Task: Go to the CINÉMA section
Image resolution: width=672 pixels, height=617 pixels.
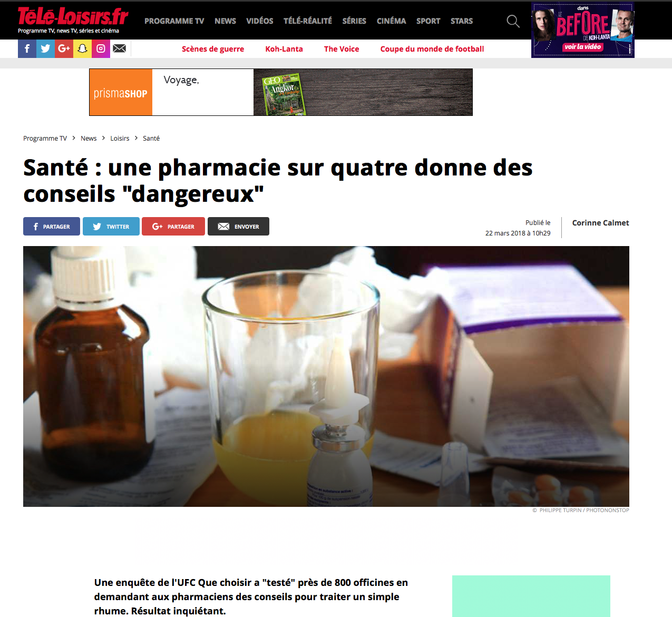Action: click(x=391, y=21)
